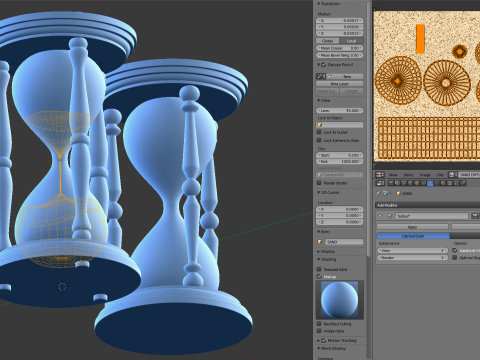Open the Select menu in UV editor
The width and height of the screenshot is (480, 360).
tap(409, 175)
